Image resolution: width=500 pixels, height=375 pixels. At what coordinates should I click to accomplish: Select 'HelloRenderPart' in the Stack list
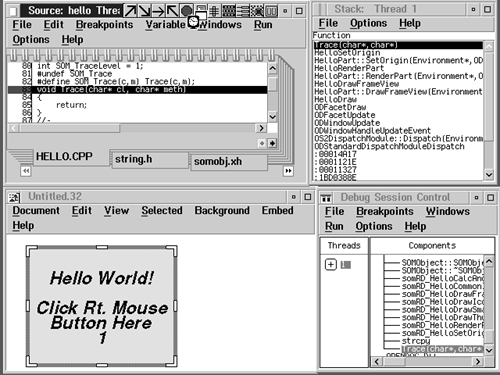349,68
